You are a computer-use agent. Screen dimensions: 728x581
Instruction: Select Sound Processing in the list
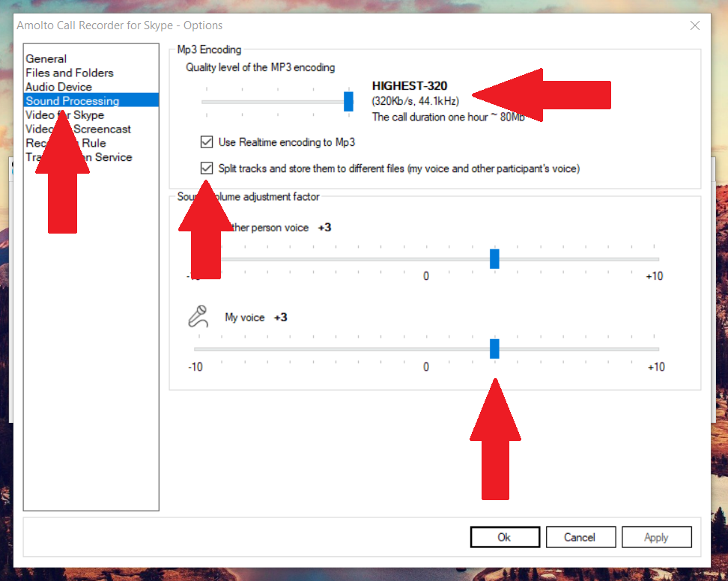point(91,100)
